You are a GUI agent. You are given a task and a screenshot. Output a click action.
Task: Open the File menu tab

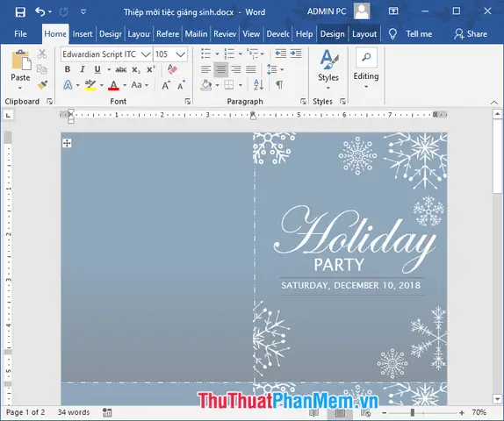point(20,33)
